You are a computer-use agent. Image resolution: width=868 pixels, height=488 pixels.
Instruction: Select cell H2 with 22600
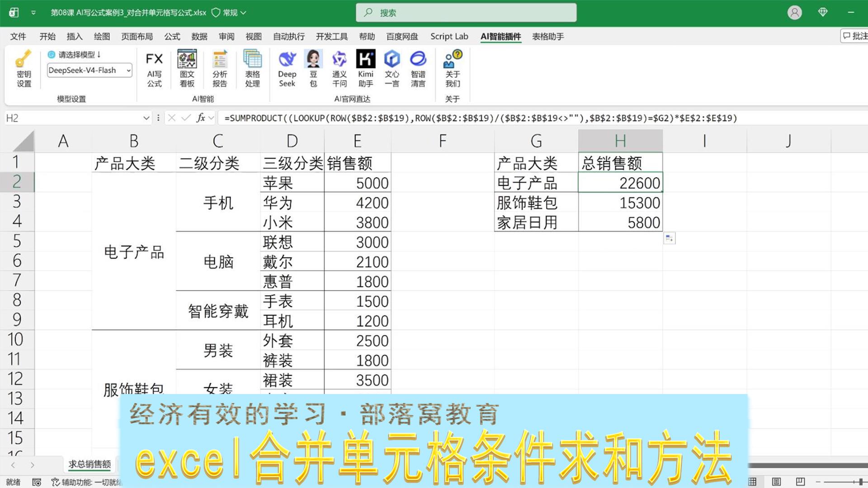[x=620, y=183]
